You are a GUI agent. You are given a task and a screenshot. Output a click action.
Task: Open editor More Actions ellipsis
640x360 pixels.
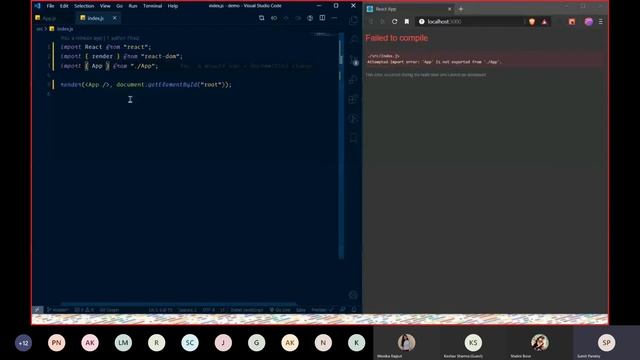334,18
